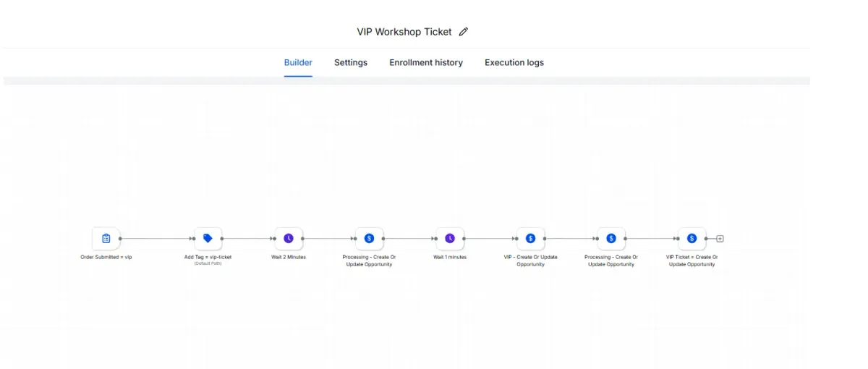868x369 pixels.
Task: Edit workflow name with the pencil icon
Action: click(x=464, y=32)
